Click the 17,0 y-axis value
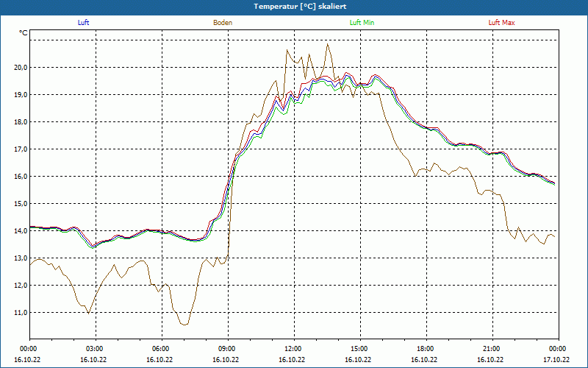 (21, 149)
